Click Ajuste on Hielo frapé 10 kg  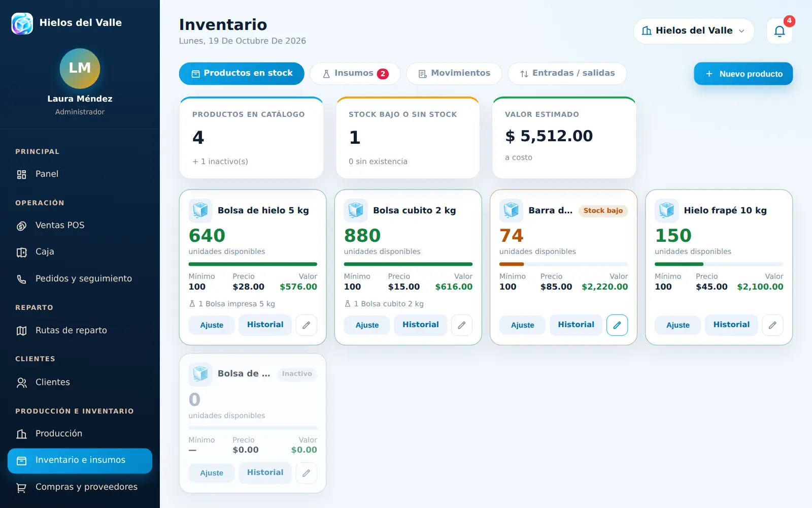pyautogui.click(x=678, y=325)
